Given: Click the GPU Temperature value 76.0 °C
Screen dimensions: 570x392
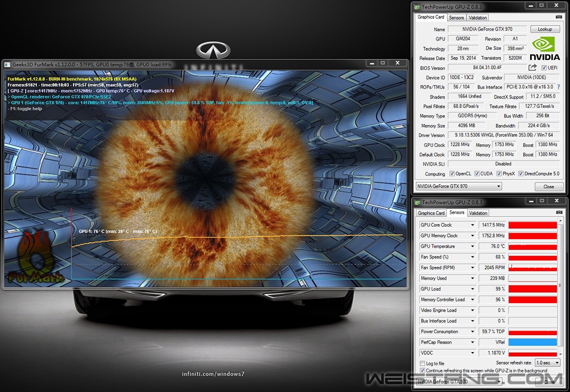Looking at the screenshot, I should click(x=492, y=246).
